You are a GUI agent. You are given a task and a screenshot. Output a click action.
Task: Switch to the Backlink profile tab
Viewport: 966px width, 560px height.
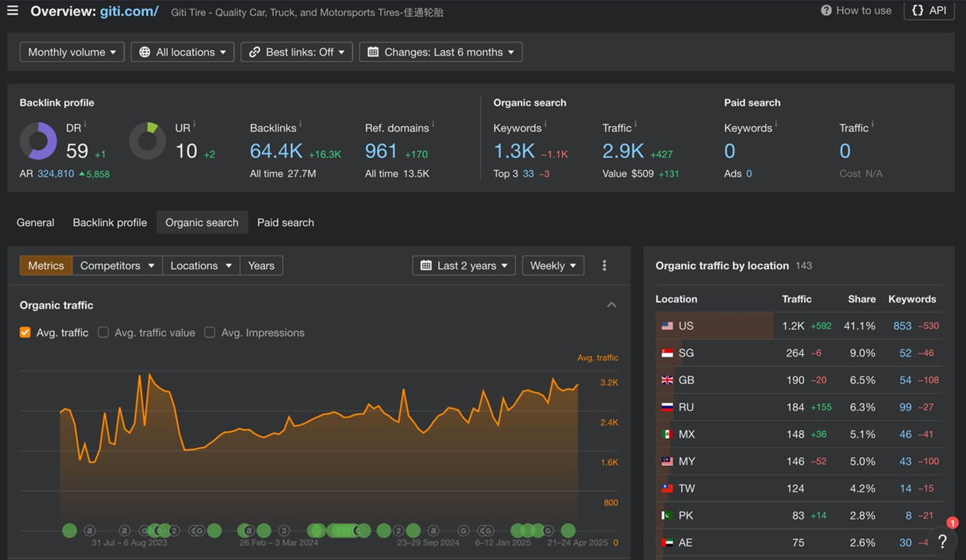pyautogui.click(x=109, y=222)
